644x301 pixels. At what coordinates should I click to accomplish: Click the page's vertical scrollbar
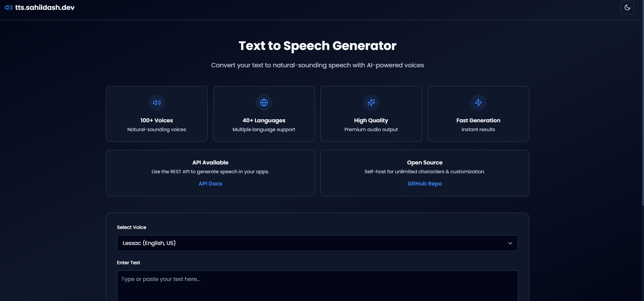(x=642, y=102)
